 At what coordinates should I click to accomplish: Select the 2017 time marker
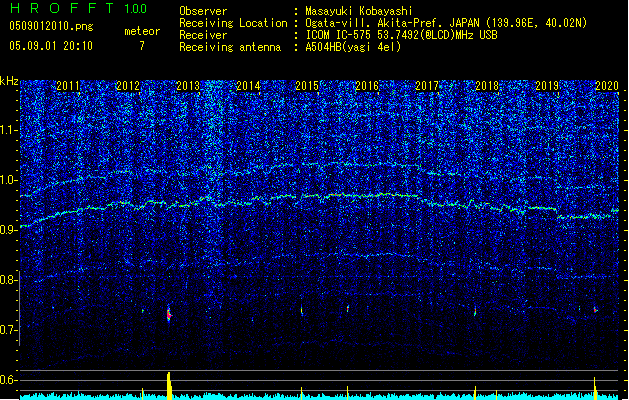point(427,86)
